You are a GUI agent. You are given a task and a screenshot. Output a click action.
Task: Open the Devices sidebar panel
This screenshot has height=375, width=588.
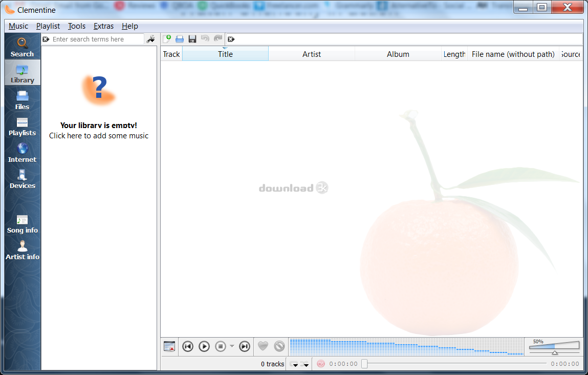[x=22, y=179]
